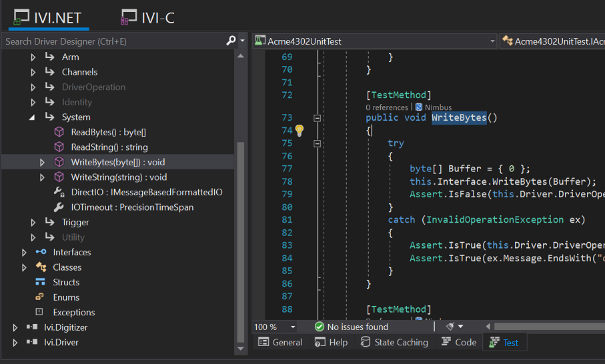Select DirectIO : IMessageBasedFormattedIO item
605x364 pixels.
[147, 192]
